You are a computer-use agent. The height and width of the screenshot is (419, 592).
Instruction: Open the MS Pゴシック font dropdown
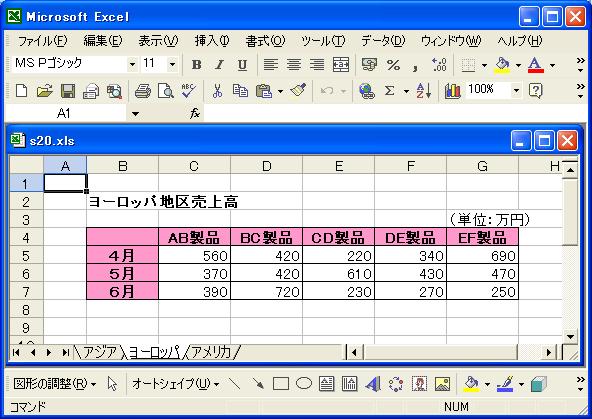pos(132,65)
